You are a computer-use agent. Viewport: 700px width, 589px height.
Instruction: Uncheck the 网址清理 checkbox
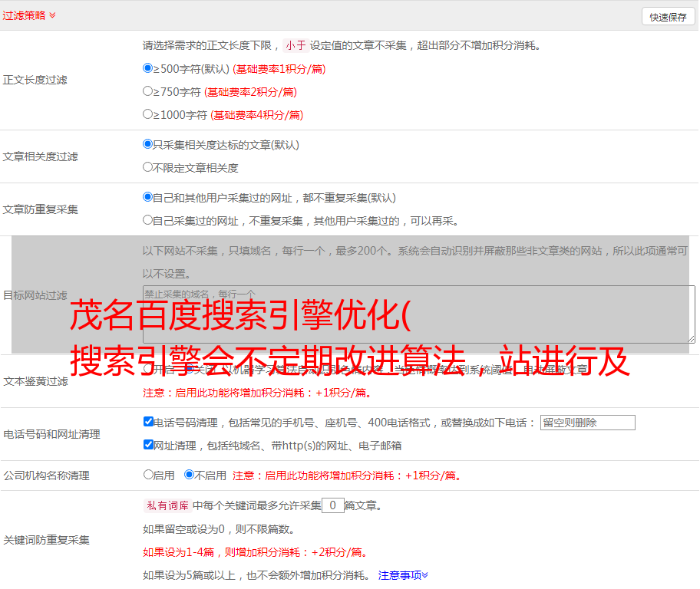point(148,445)
